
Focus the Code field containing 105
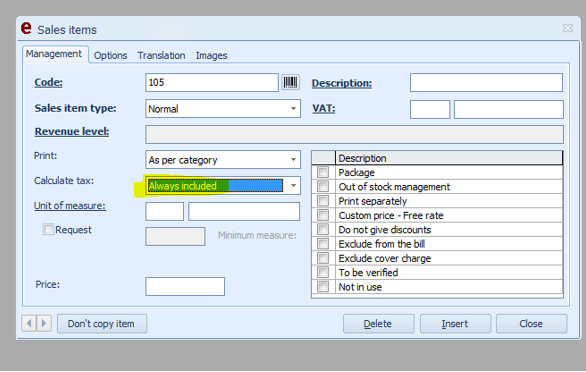click(212, 82)
